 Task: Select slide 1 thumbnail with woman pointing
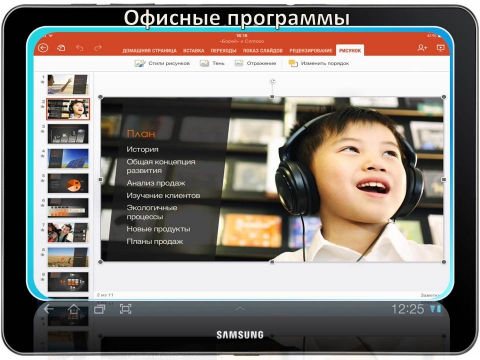click(x=68, y=84)
